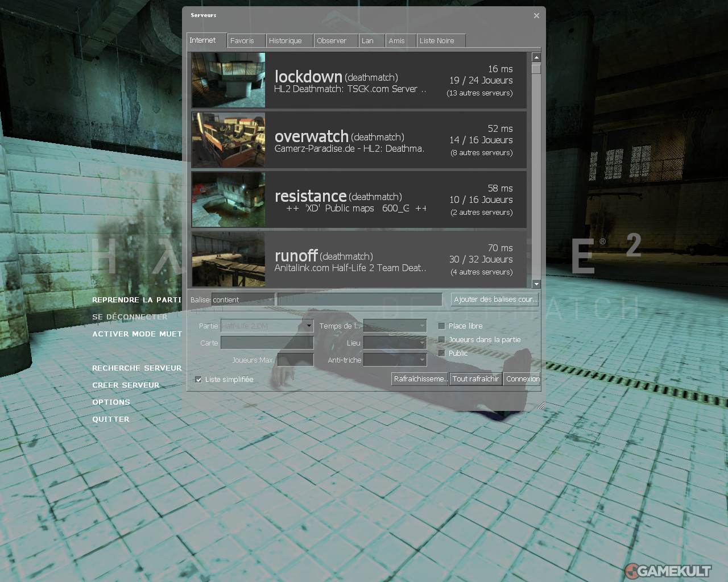This screenshot has height=582, width=728.
Task: Close the Serveurs dialog
Action: [x=536, y=15]
